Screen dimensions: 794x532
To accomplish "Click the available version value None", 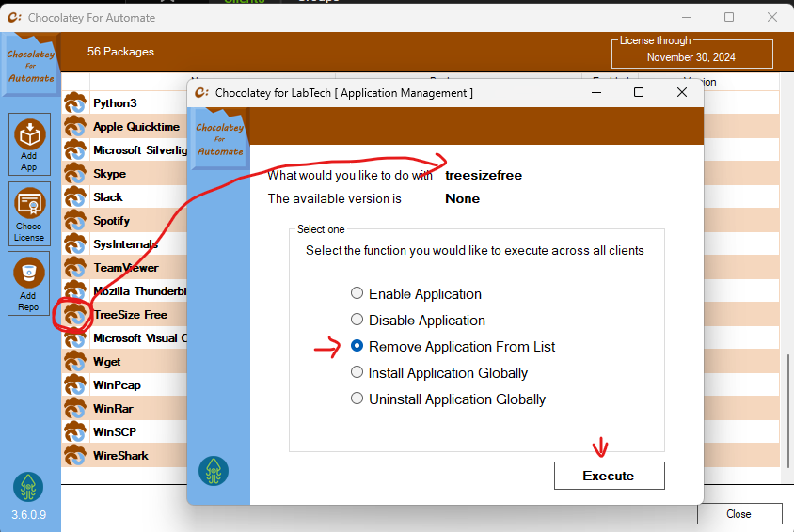I will pyautogui.click(x=462, y=198).
